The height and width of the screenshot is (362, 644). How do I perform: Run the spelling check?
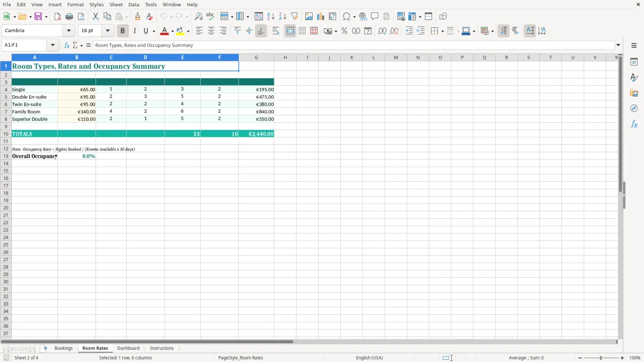coord(210,17)
